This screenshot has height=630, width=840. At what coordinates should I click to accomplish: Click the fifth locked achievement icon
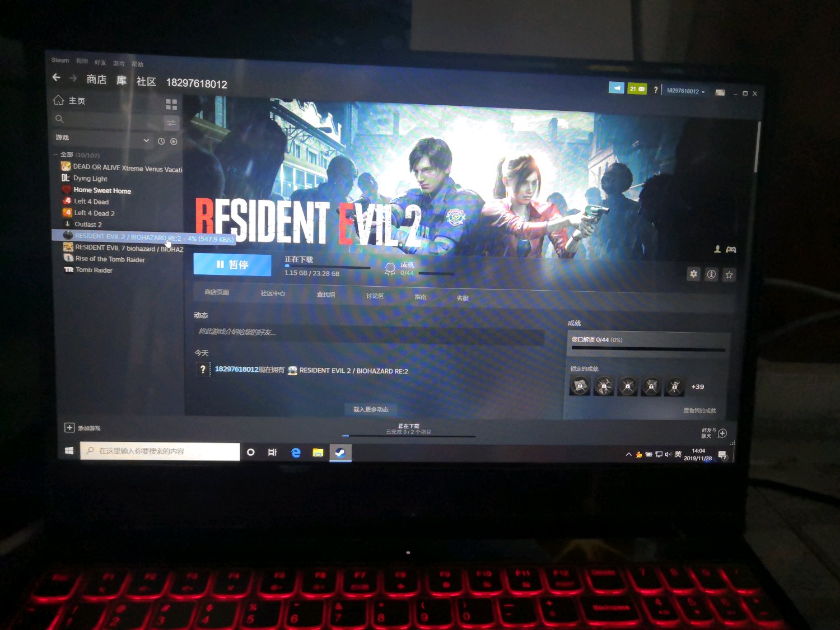point(674,386)
